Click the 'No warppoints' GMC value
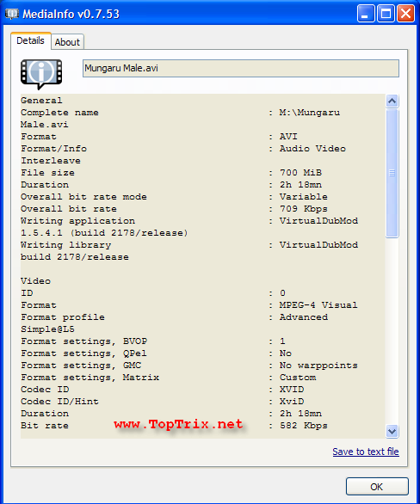 318,366
